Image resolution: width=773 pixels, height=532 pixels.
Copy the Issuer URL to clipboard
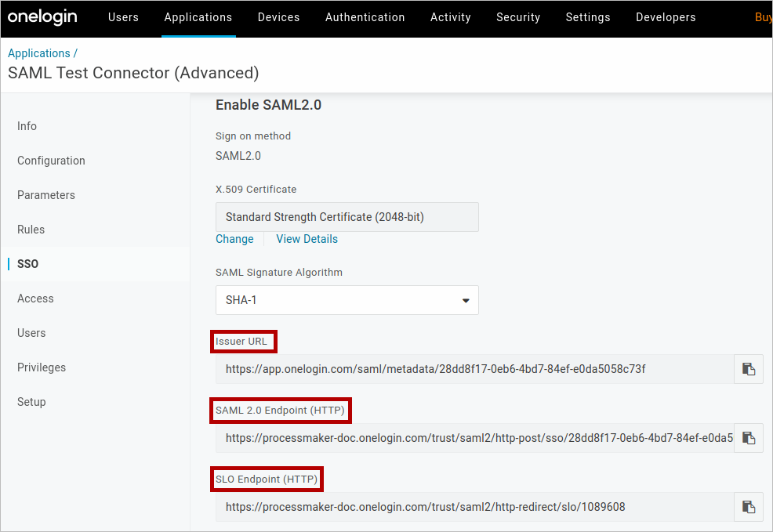[749, 369]
